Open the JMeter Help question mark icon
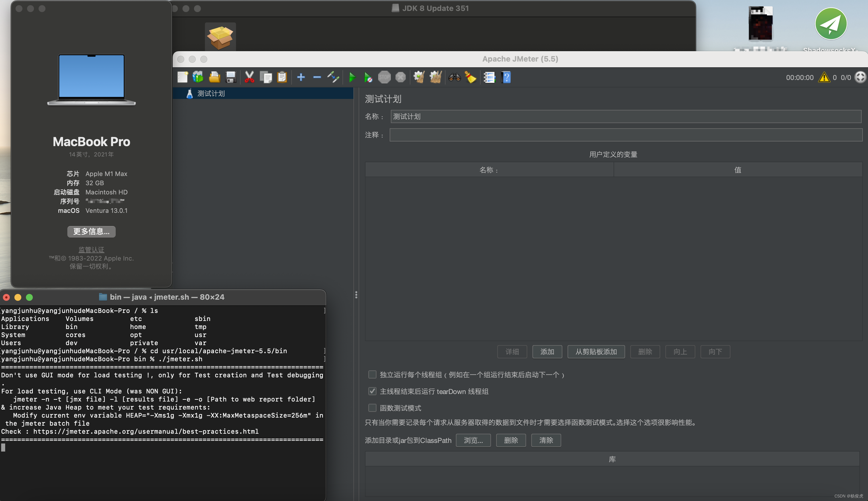868x501 pixels. (x=507, y=77)
